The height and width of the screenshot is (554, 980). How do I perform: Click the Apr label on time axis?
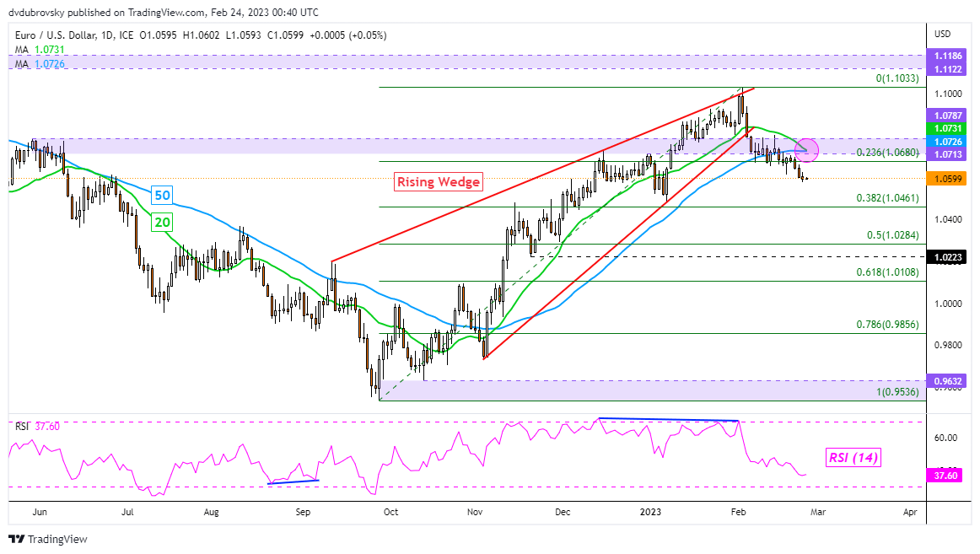[x=910, y=512]
